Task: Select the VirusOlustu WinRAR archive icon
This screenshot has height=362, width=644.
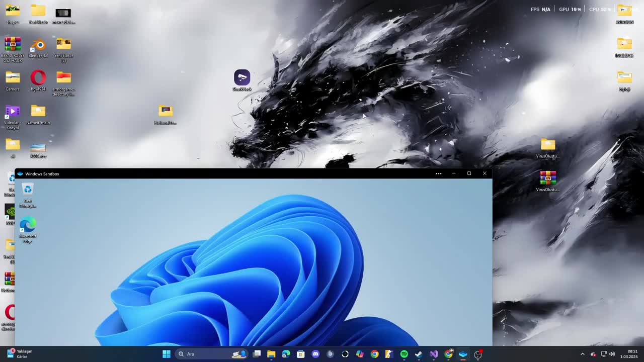Action: 548,178
